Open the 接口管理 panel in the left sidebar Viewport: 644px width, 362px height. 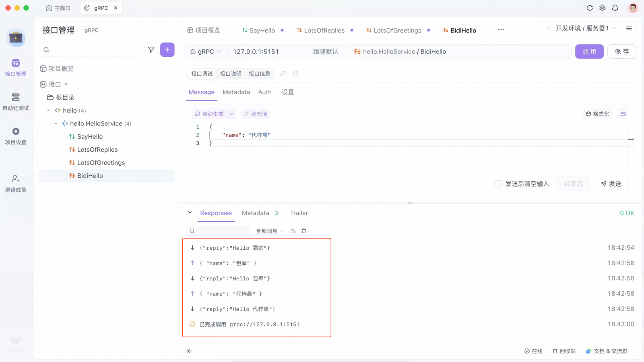pos(16,68)
